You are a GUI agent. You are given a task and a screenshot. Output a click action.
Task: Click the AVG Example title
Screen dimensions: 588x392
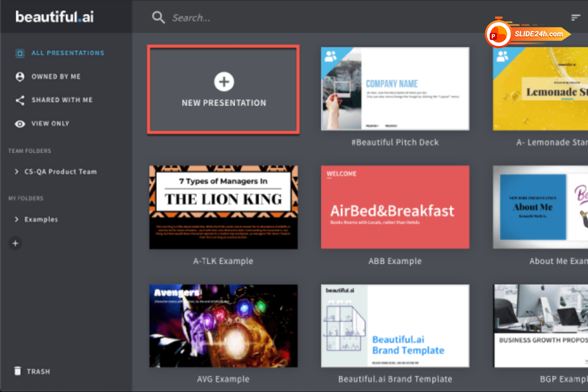[223, 379]
